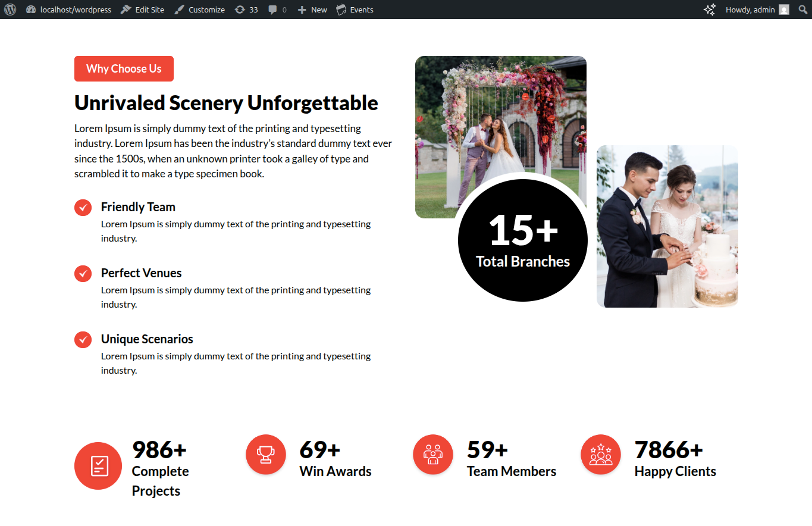812x526 pixels.
Task: Open the Howdy, admin account menu
Action: tap(757, 10)
